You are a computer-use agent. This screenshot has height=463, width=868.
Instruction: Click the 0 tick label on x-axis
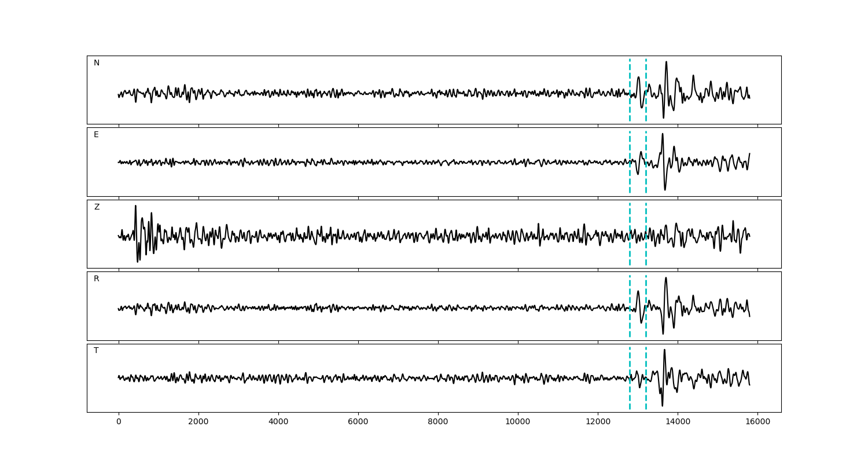pos(119,422)
